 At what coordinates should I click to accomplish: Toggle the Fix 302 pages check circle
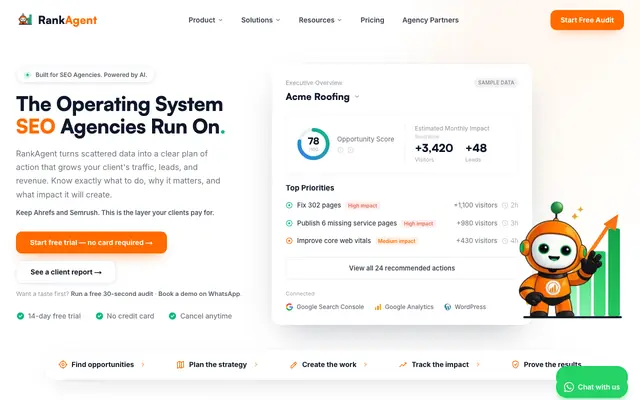[289, 205]
